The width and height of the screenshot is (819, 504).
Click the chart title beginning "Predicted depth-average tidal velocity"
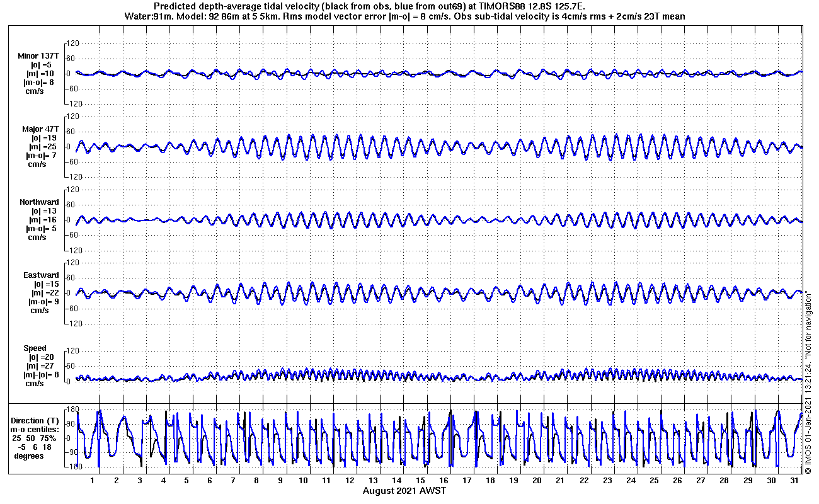point(369,7)
